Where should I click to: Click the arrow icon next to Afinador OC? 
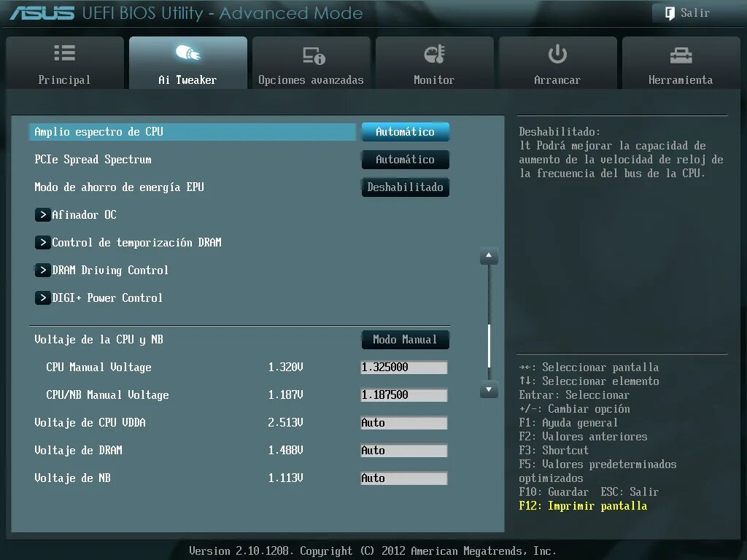(x=42, y=215)
